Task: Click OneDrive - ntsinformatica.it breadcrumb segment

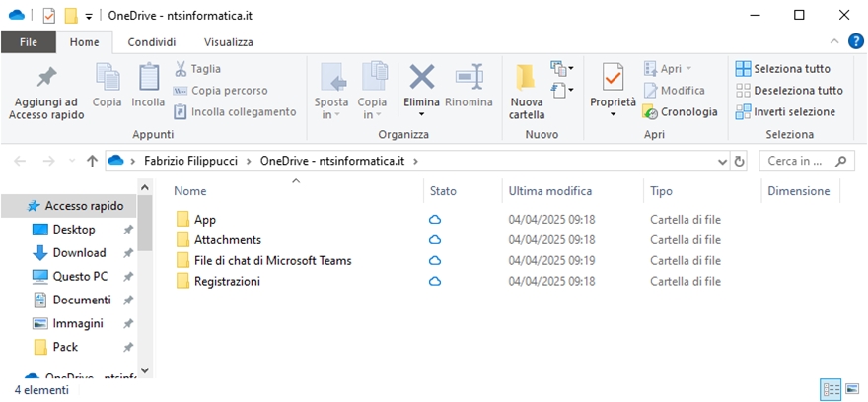Action: point(332,161)
